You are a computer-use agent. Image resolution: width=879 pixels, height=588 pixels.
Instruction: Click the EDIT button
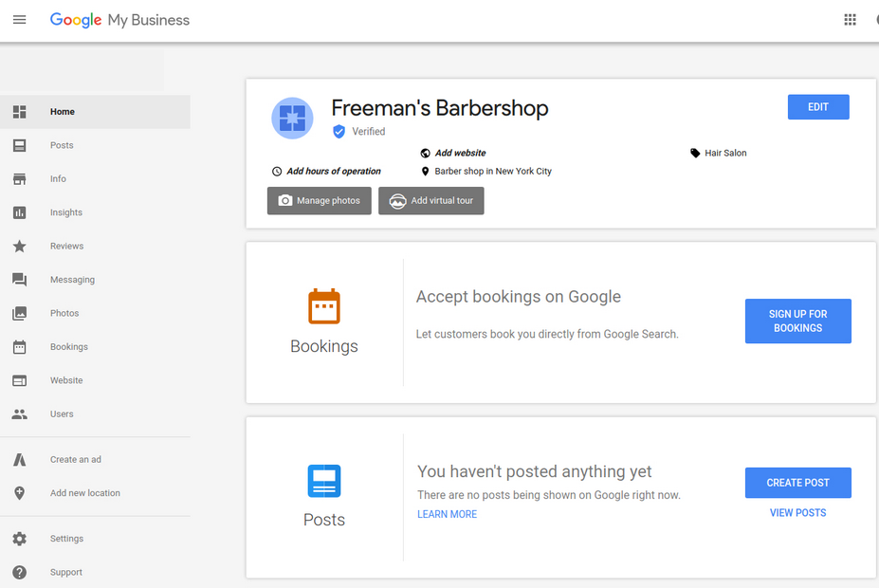[x=818, y=107]
